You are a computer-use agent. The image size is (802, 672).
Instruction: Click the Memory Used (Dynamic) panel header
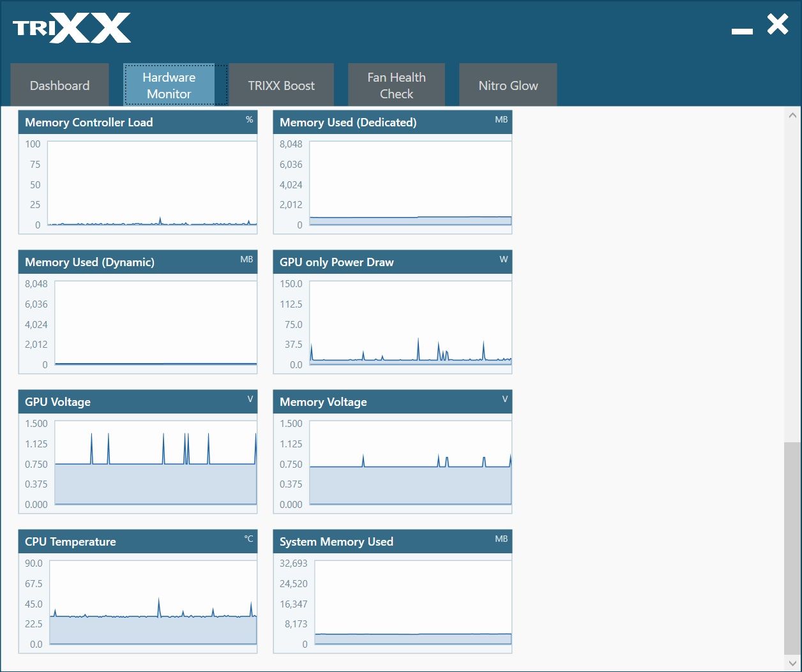click(x=138, y=262)
